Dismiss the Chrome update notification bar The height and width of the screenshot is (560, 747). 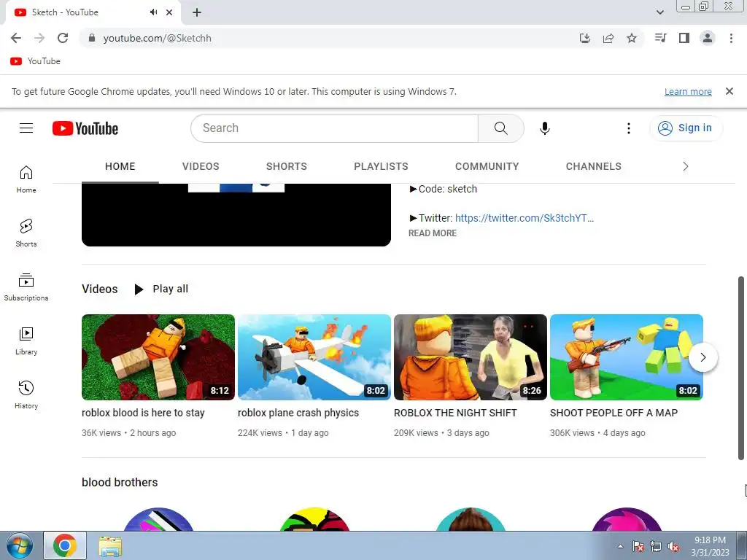pyautogui.click(x=729, y=91)
